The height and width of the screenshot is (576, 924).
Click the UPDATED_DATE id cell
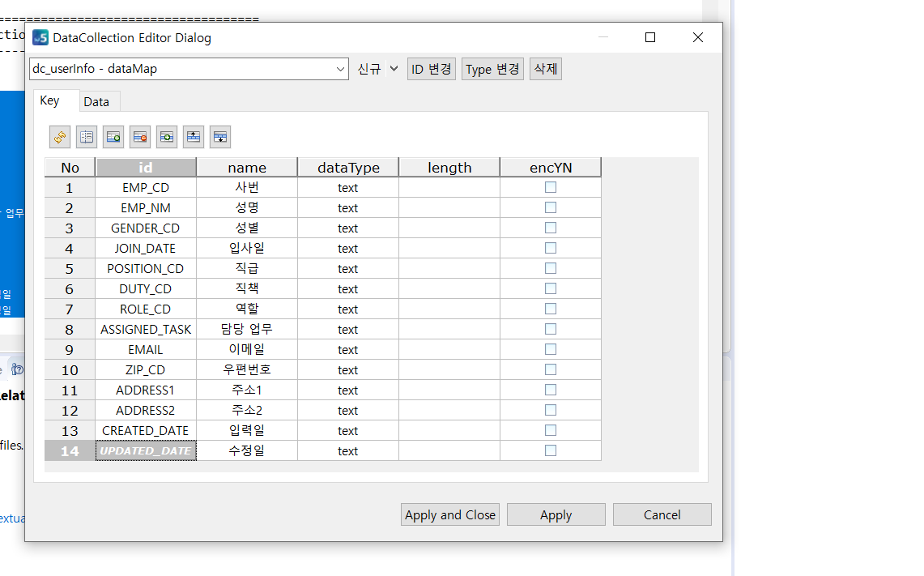point(146,451)
